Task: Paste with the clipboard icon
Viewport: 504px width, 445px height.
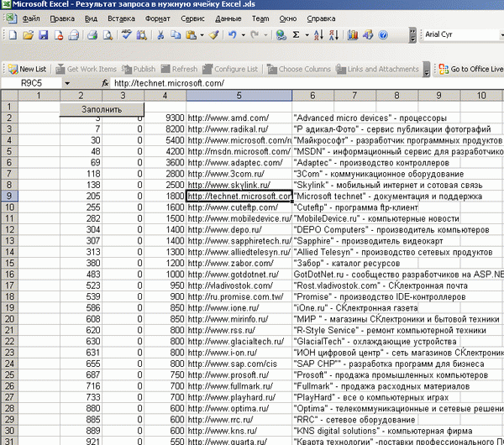Action: 192,34
